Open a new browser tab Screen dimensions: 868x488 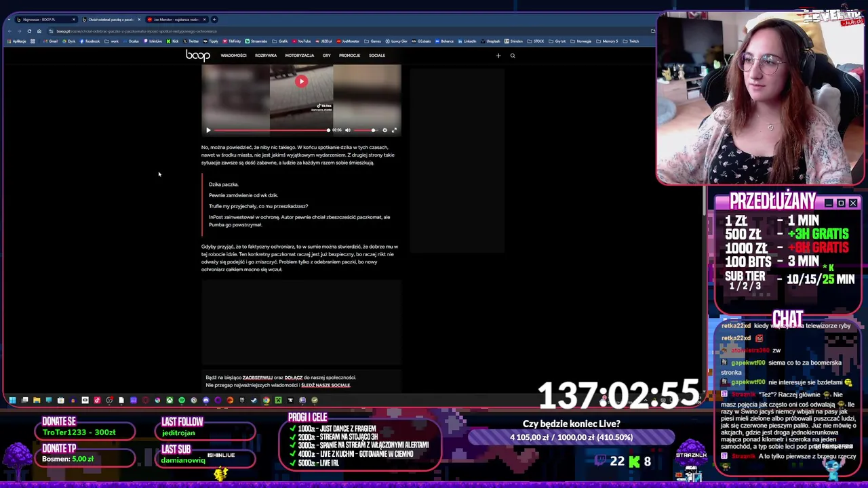[x=214, y=20]
